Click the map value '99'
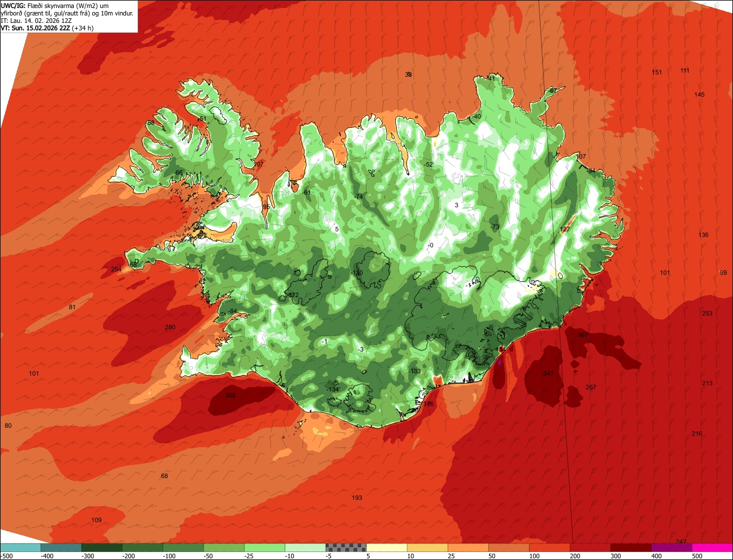The image size is (733, 560). (x=723, y=273)
